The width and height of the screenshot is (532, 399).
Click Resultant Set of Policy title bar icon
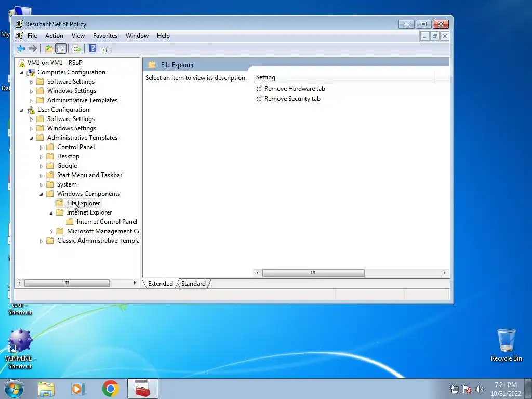coord(20,24)
